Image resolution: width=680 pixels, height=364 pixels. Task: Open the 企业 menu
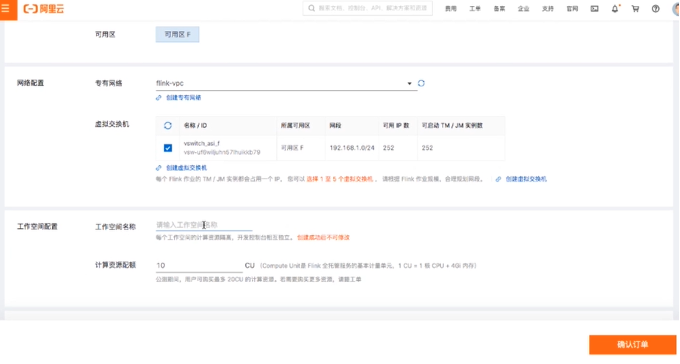click(523, 9)
